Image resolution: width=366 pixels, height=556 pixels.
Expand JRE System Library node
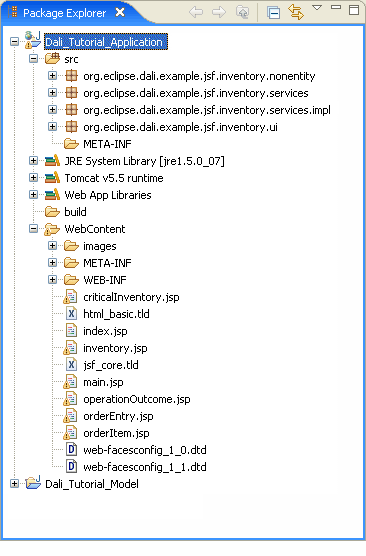(x=33, y=161)
